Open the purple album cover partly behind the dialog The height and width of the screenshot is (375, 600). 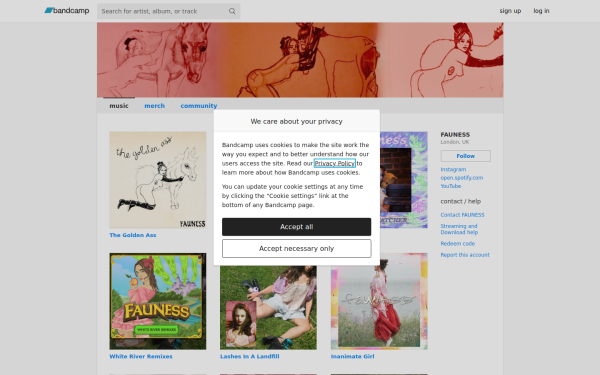tap(404, 180)
